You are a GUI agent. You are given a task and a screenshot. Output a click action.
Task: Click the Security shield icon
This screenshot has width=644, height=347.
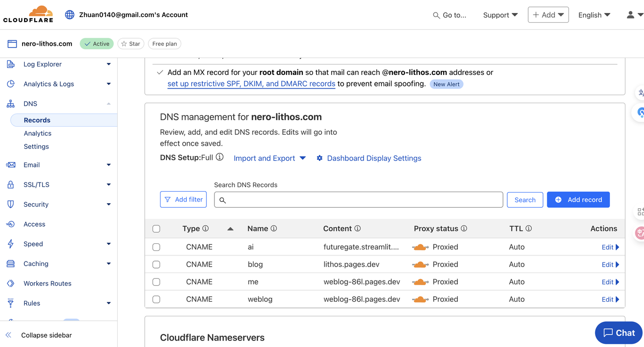coord(11,204)
